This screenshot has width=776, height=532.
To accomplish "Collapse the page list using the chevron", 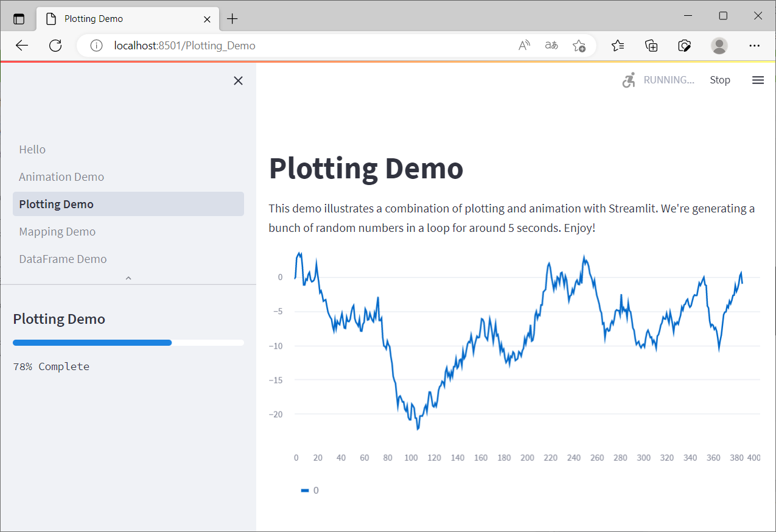I will click(x=128, y=278).
